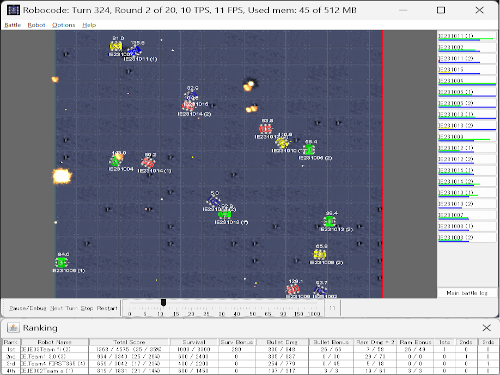Stop the running battle
Image resolution: width=500 pixels, height=375 pixels.
click(x=87, y=308)
